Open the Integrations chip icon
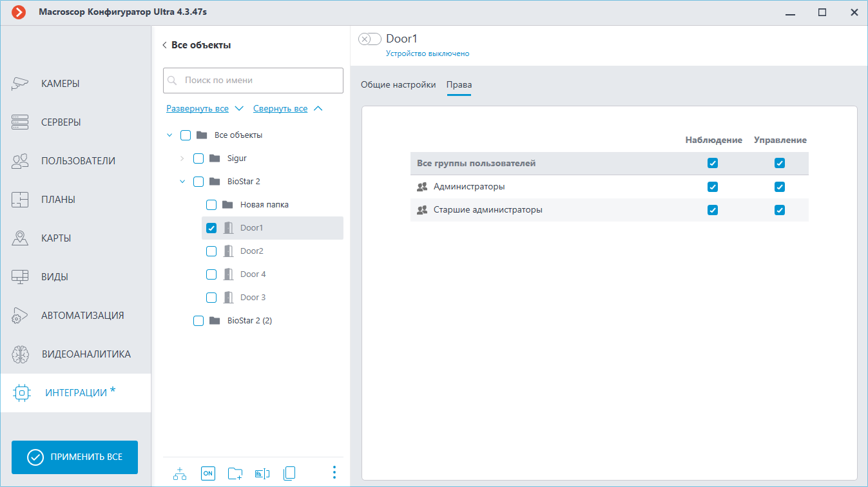Viewport: 868px width, 487px height. (22, 393)
